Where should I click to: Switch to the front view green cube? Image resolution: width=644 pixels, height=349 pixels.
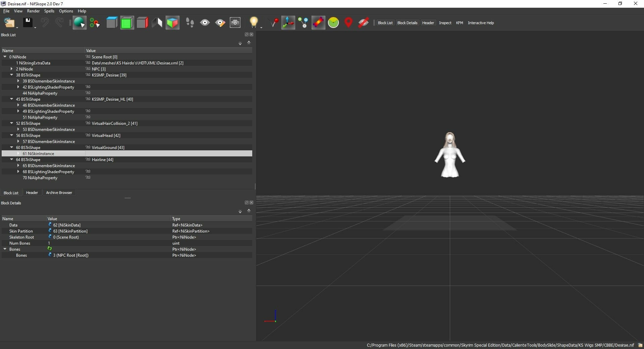tap(127, 23)
